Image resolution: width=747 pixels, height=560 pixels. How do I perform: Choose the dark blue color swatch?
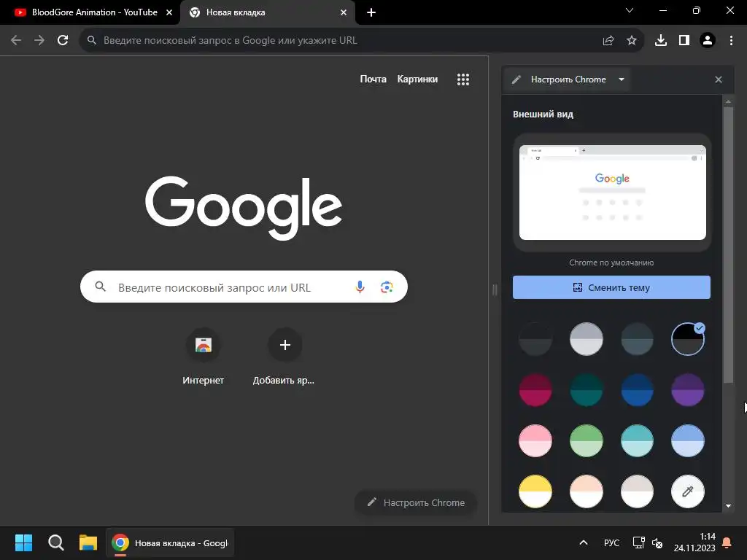tap(637, 390)
